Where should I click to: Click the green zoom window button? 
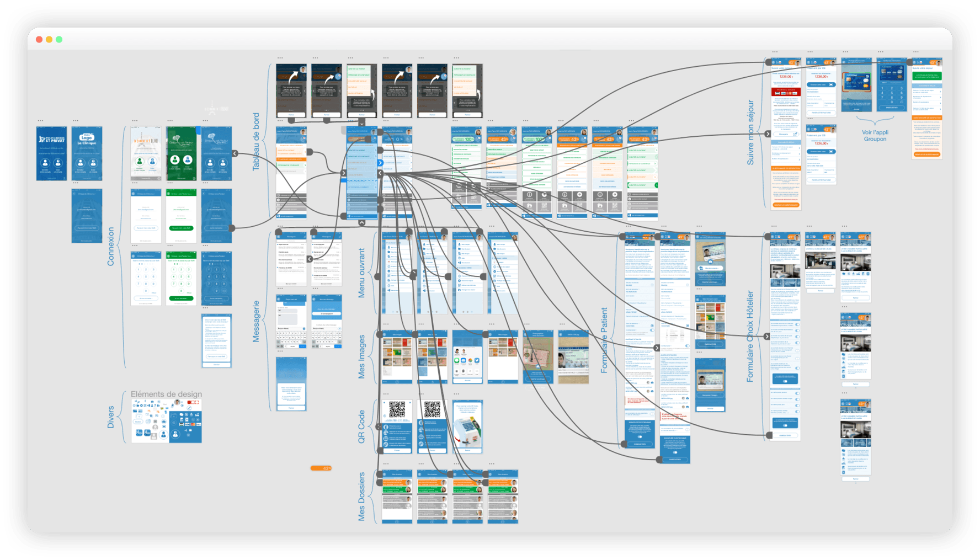pos(59,39)
